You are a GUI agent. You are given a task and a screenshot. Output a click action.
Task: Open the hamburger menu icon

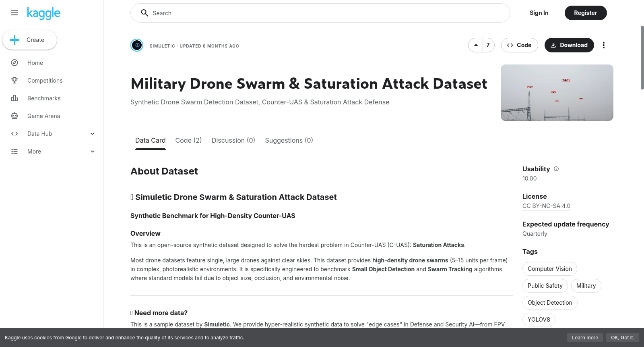(x=14, y=13)
